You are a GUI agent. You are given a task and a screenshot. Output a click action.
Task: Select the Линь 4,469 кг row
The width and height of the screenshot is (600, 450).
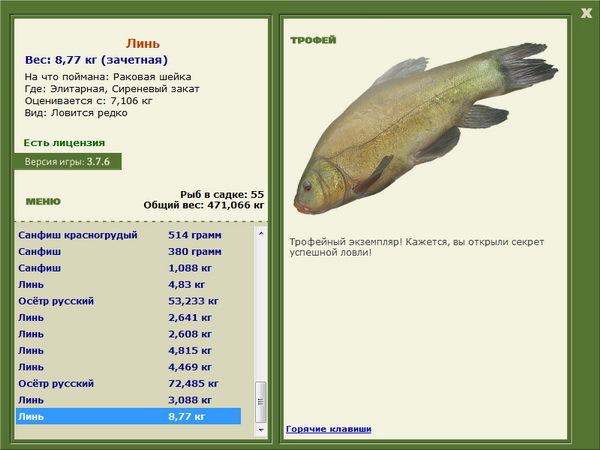point(129,367)
